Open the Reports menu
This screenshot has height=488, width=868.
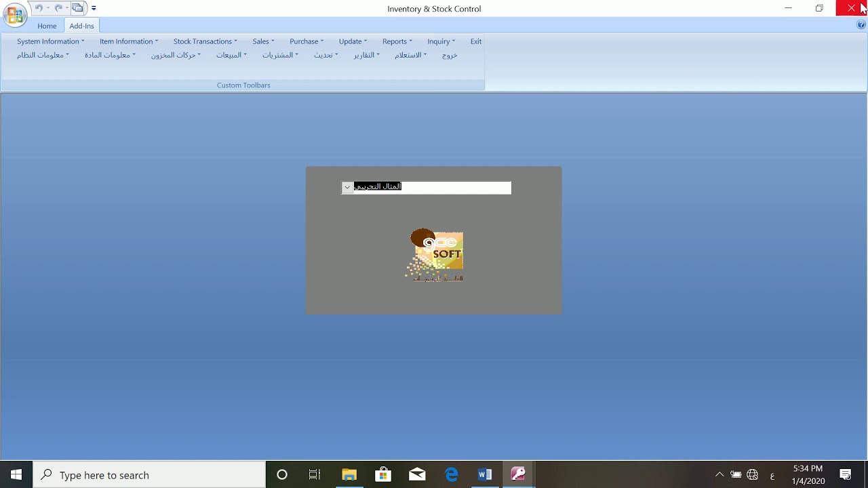pyautogui.click(x=397, y=41)
